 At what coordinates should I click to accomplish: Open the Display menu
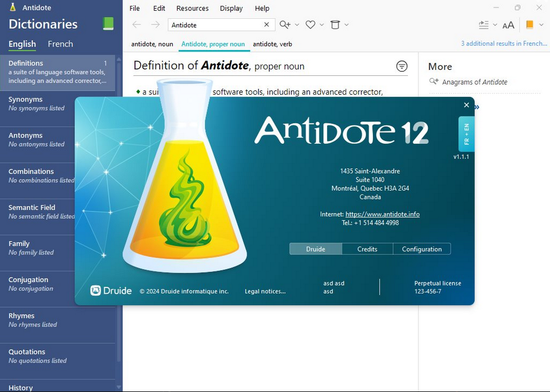pyautogui.click(x=231, y=8)
